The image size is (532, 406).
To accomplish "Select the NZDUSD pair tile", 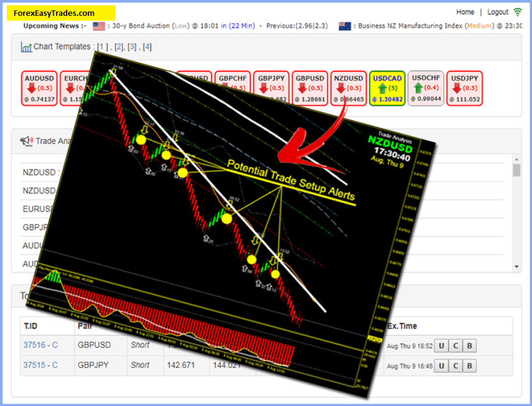I will click(x=348, y=88).
